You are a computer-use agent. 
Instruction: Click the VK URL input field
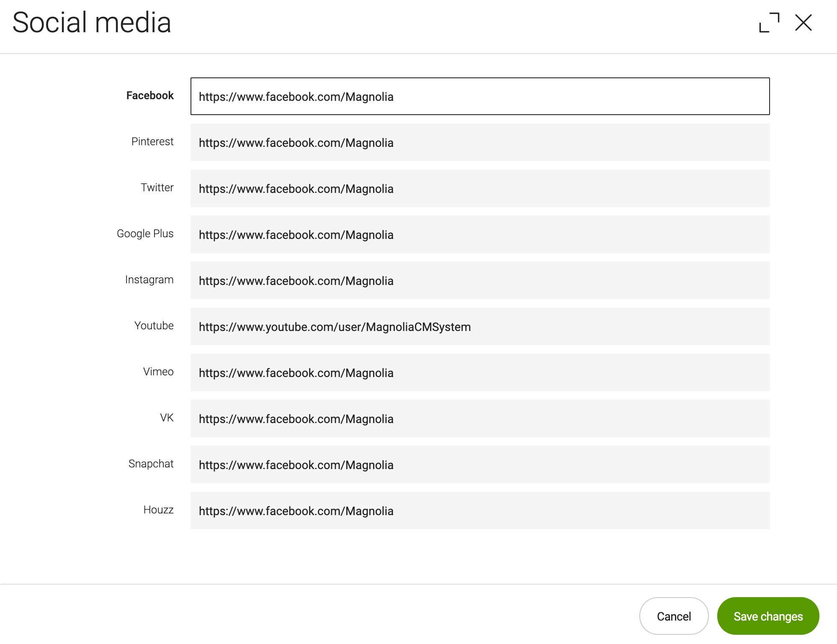click(480, 419)
